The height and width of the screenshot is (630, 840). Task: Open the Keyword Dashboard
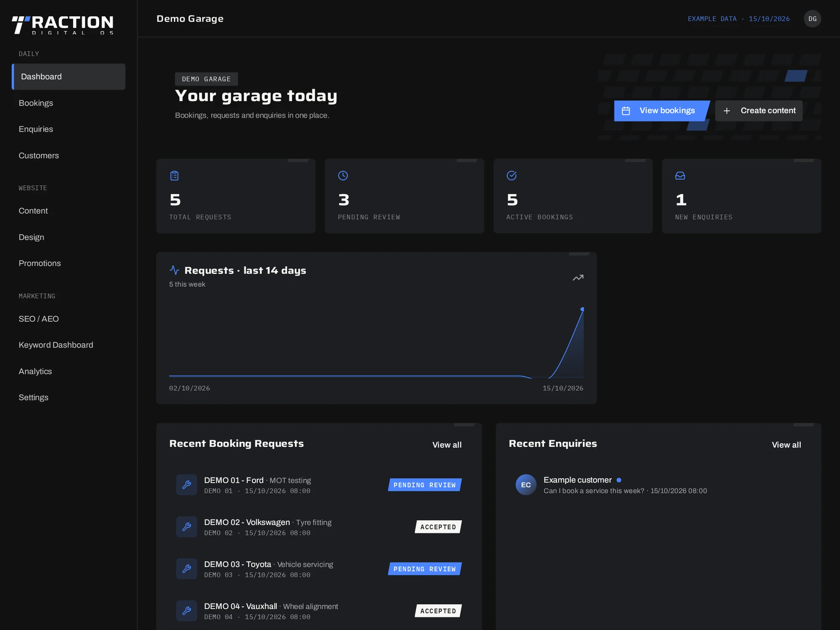tap(68, 345)
